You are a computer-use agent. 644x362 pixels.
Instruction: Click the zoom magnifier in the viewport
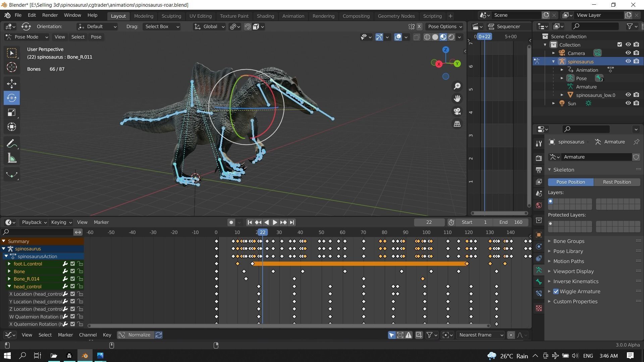pos(457,86)
